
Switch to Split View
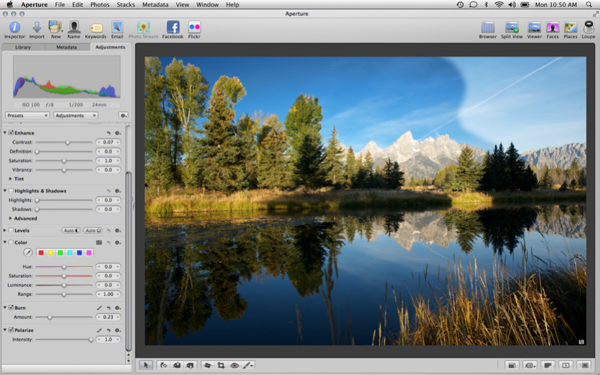(x=512, y=30)
